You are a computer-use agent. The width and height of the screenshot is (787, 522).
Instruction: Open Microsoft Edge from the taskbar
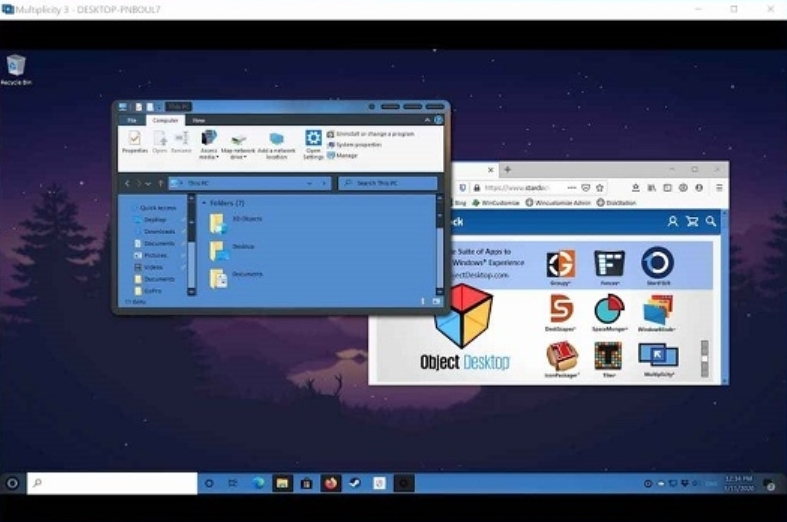(x=258, y=483)
